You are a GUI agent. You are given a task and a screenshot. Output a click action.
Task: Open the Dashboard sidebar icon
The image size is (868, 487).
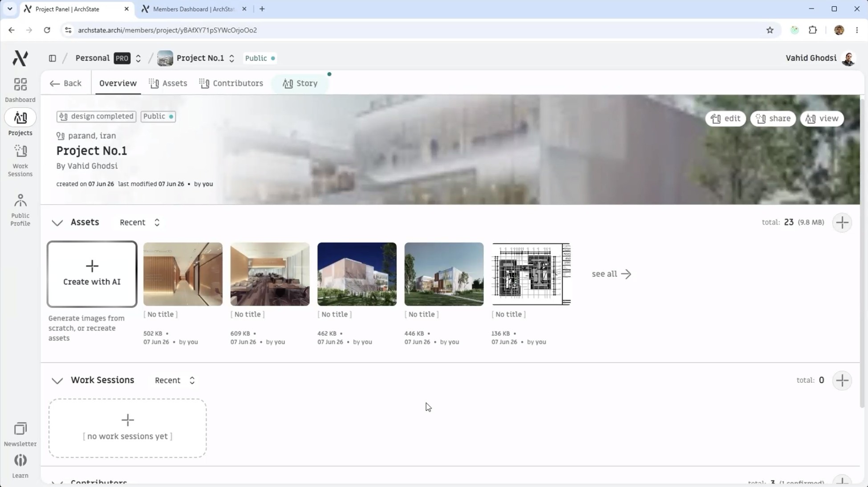(x=20, y=90)
